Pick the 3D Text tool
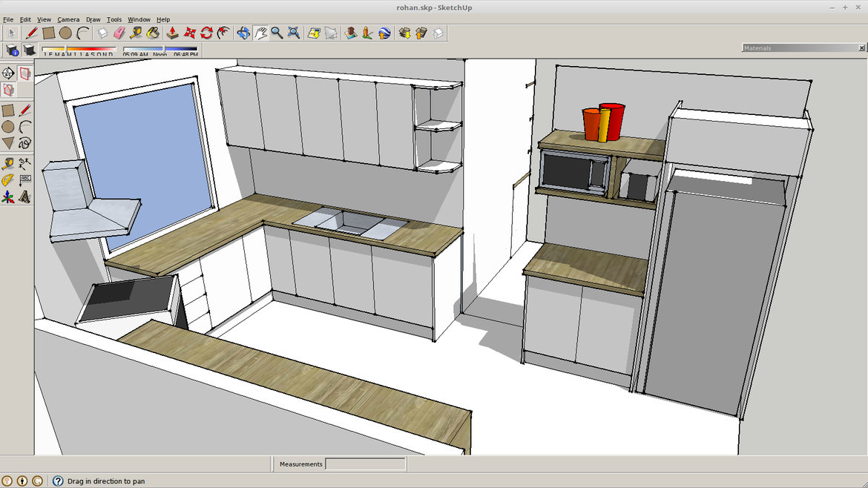 (24, 197)
